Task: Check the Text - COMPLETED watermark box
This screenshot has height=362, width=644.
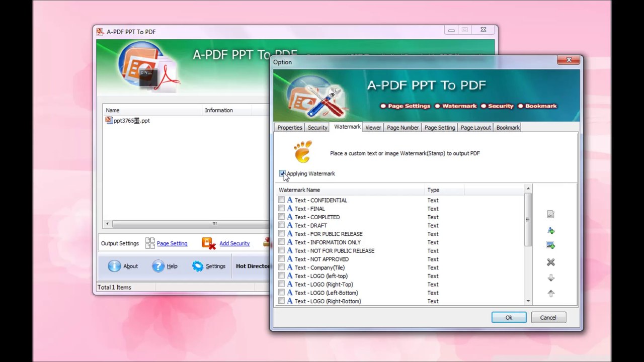Action: 281,217
